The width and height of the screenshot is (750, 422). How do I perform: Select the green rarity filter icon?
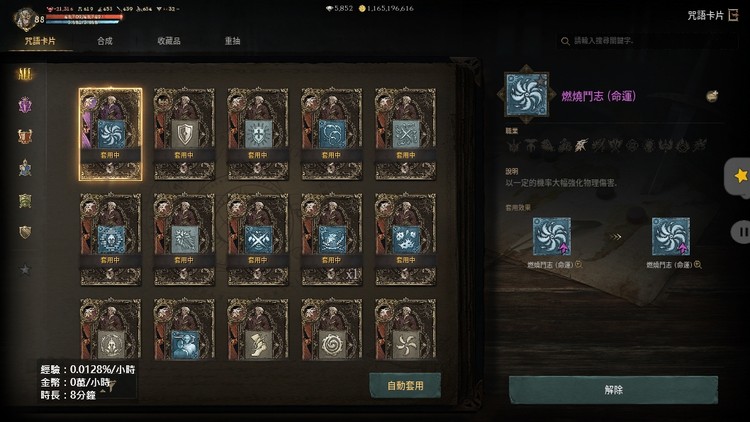(25, 200)
